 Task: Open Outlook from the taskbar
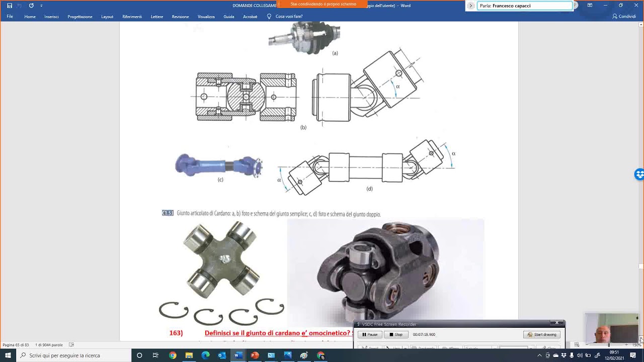pyautogui.click(x=222, y=355)
